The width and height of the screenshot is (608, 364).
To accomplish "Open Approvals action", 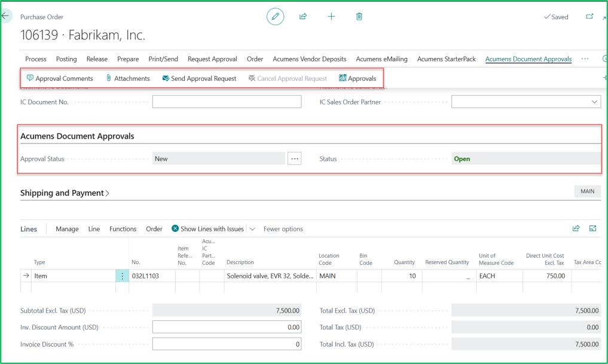I will click(x=358, y=78).
